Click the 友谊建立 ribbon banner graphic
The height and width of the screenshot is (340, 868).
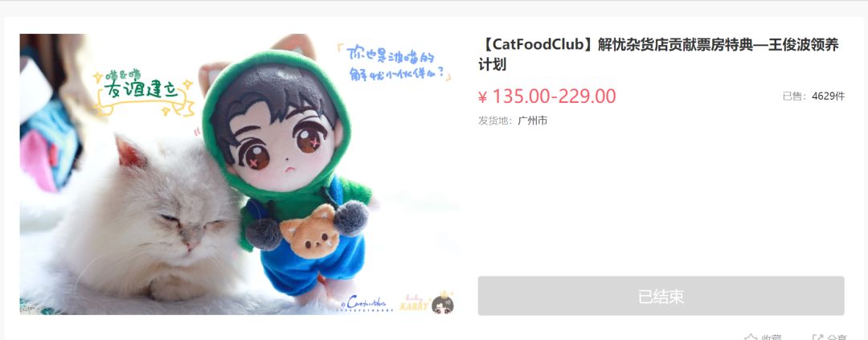pyautogui.click(x=145, y=92)
